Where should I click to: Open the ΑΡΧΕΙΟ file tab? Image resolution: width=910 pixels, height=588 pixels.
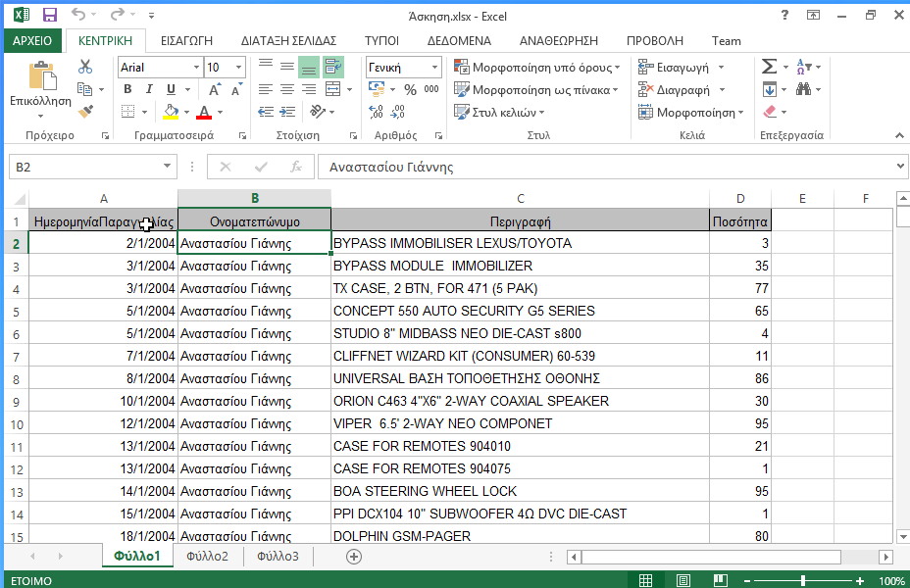[x=32, y=40]
